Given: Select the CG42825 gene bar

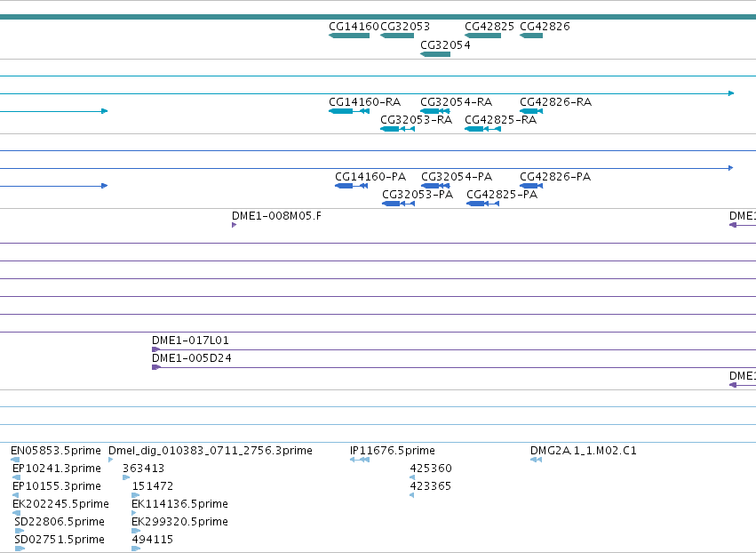Looking at the screenshot, I should click(x=482, y=36).
